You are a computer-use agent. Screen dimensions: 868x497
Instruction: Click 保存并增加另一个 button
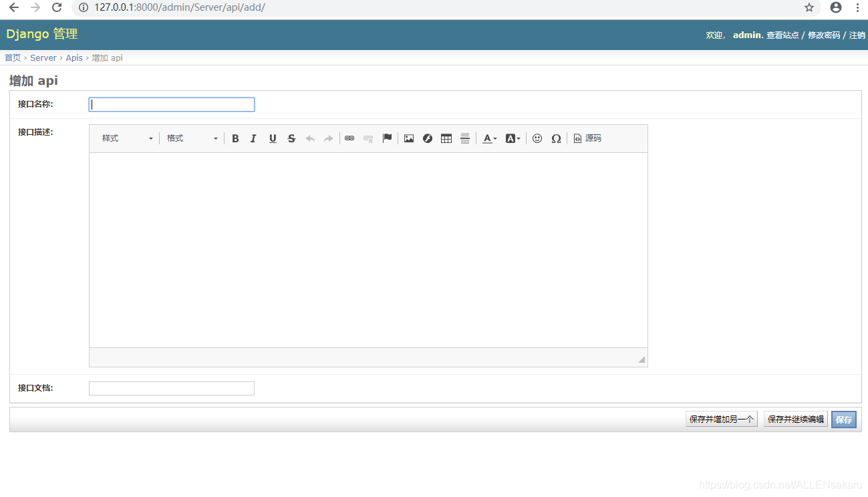pyautogui.click(x=722, y=420)
